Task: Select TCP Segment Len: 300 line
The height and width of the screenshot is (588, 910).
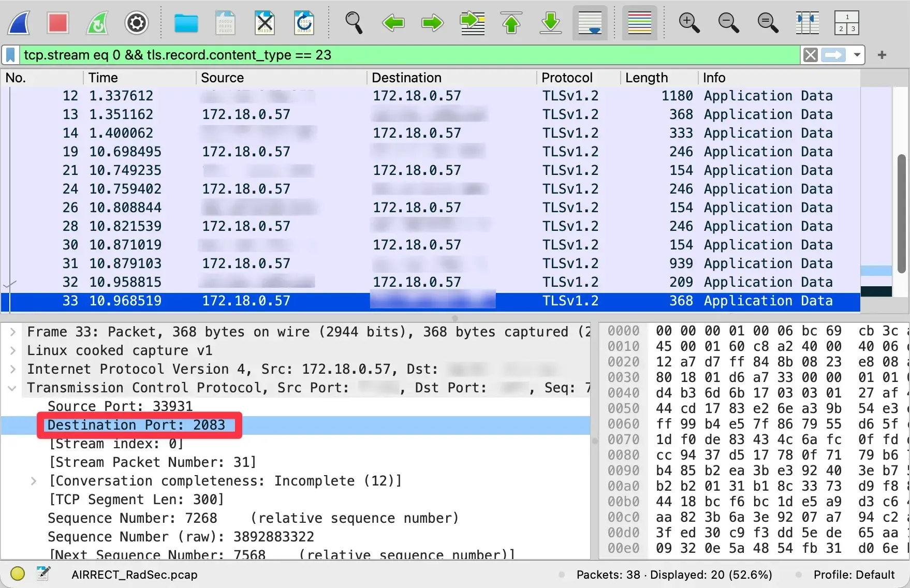Action: (x=137, y=499)
